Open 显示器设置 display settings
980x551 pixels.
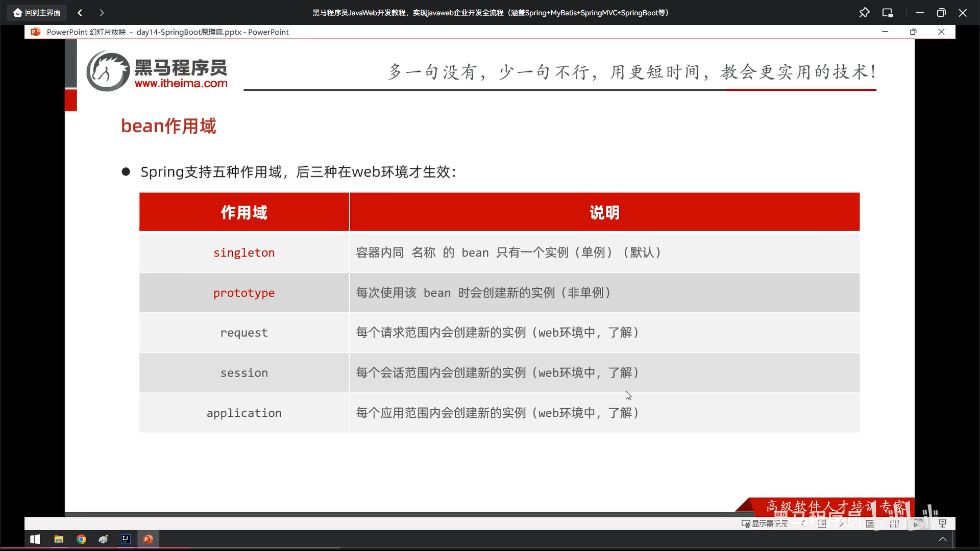tap(765, 523)
